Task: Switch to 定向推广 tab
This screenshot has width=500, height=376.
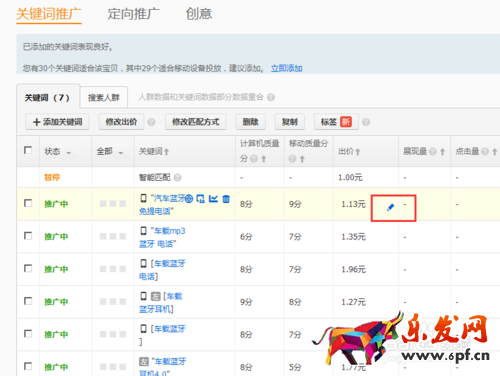Action: [133, 14]
